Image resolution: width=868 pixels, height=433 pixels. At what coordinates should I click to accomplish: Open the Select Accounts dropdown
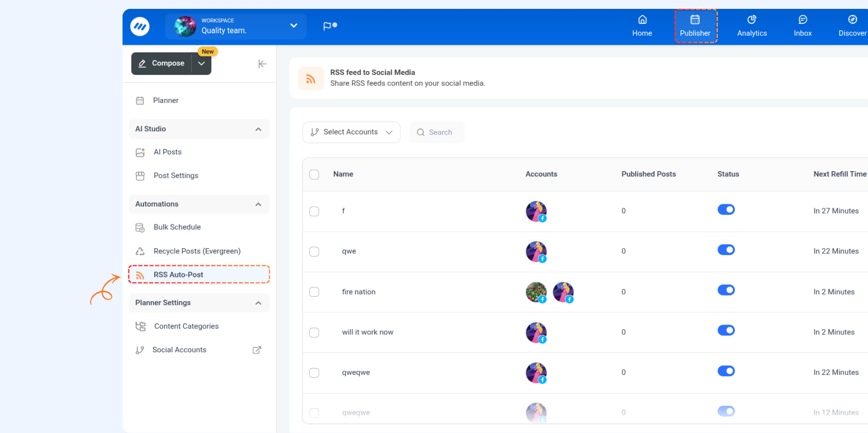coord(351,132)
